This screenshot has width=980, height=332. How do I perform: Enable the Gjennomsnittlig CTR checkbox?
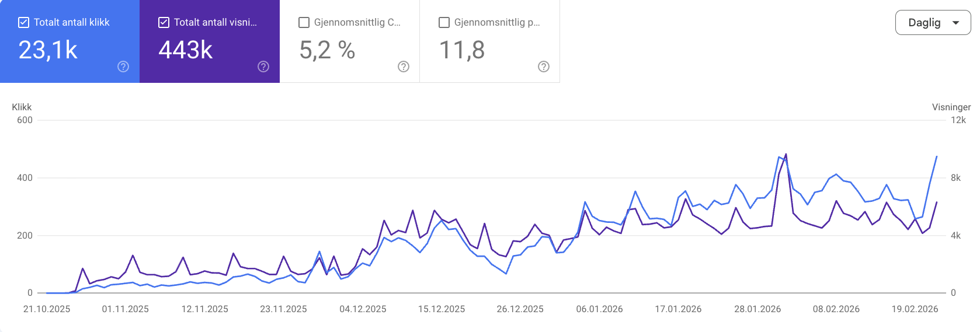coord(304,23)
